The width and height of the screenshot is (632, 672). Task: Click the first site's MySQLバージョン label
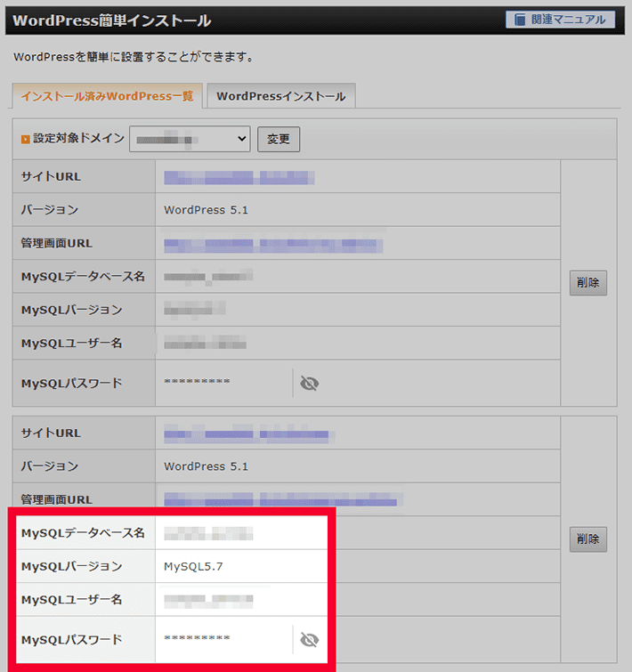pos(72,310)
